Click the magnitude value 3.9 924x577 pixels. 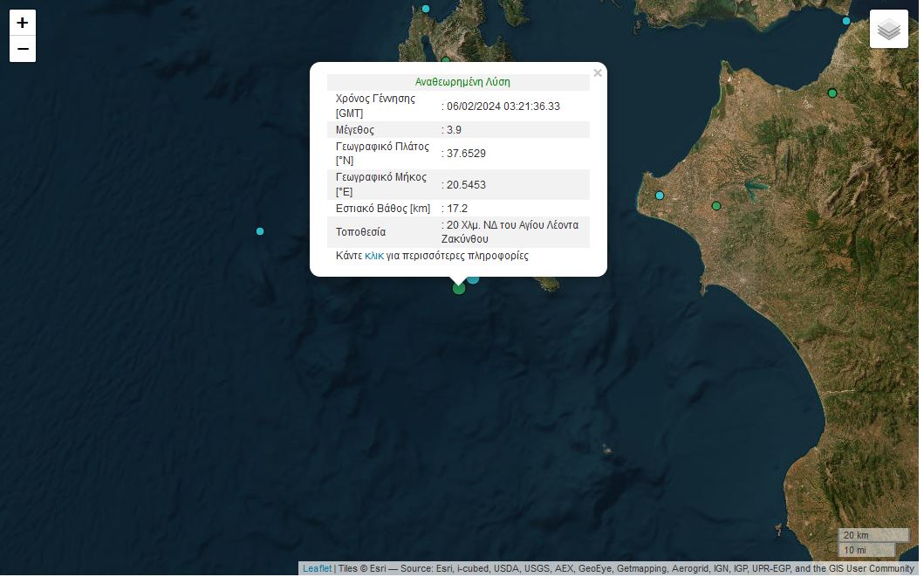454,130
